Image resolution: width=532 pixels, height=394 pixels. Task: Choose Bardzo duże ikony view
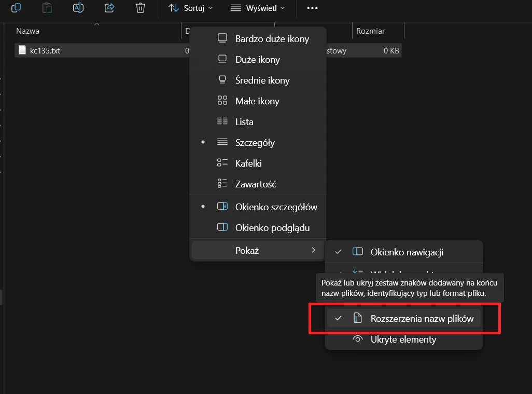(258, 39)
